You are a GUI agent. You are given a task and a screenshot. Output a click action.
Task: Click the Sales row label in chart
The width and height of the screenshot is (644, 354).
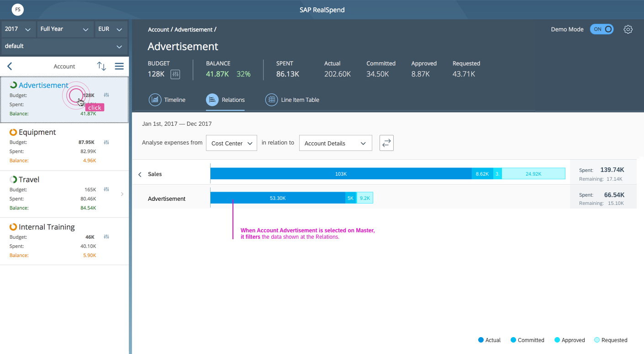155,174
